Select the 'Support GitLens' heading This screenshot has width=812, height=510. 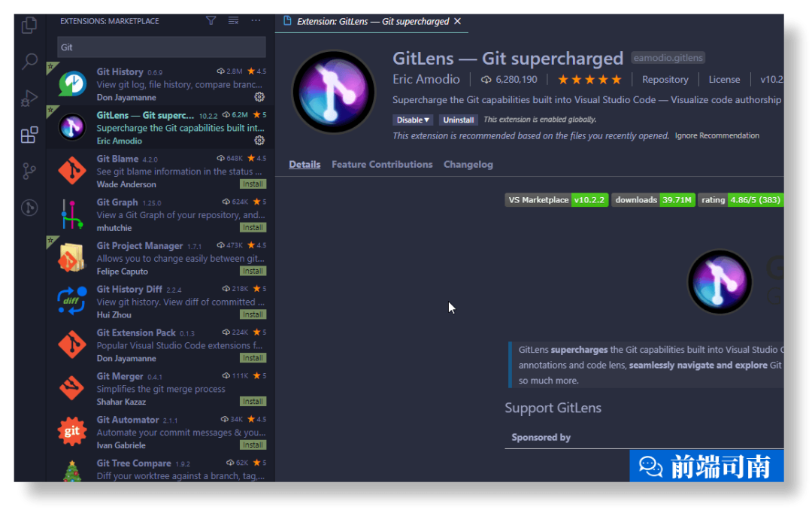point(553,408)
